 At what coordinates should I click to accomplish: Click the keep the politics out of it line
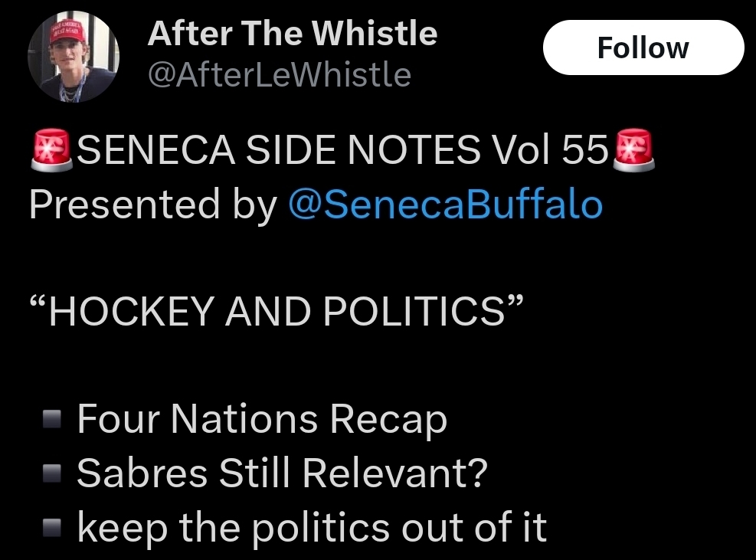[312, 528]
